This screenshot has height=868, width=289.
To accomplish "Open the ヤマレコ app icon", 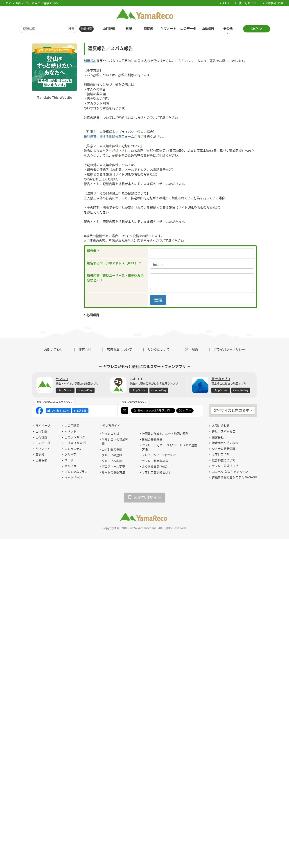I will point(44,385).
